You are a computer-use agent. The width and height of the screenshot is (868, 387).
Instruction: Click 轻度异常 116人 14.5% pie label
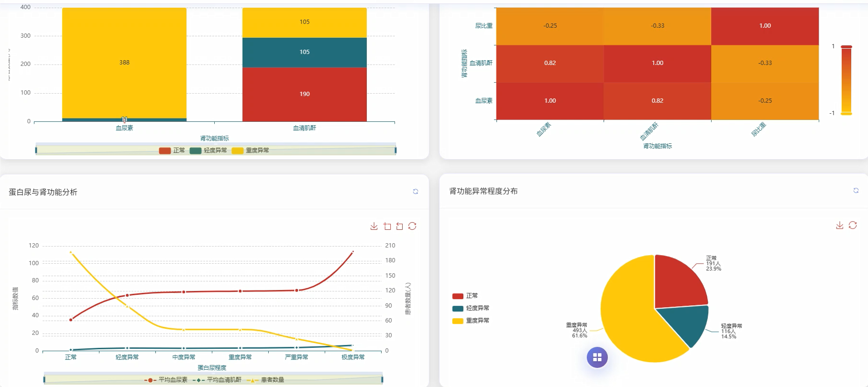tap(732, 331)
